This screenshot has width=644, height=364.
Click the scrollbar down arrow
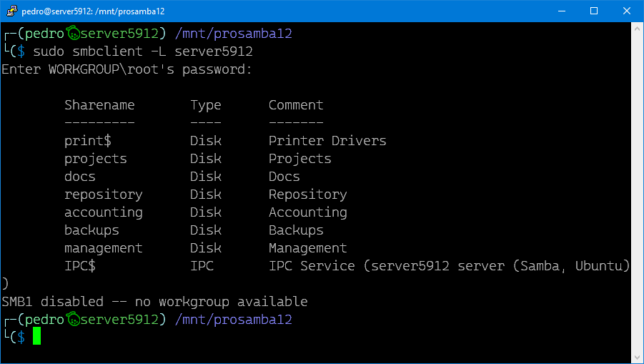(637, 356)
